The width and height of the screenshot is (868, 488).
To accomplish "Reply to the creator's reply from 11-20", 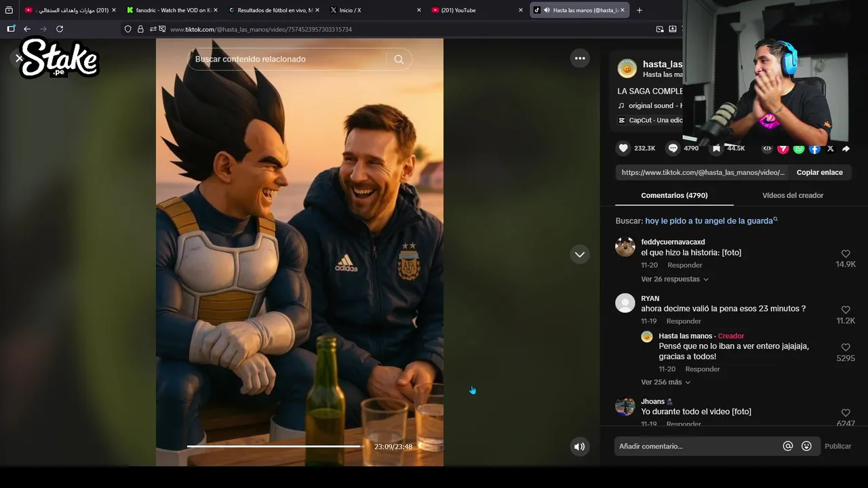I will point(703,369).
